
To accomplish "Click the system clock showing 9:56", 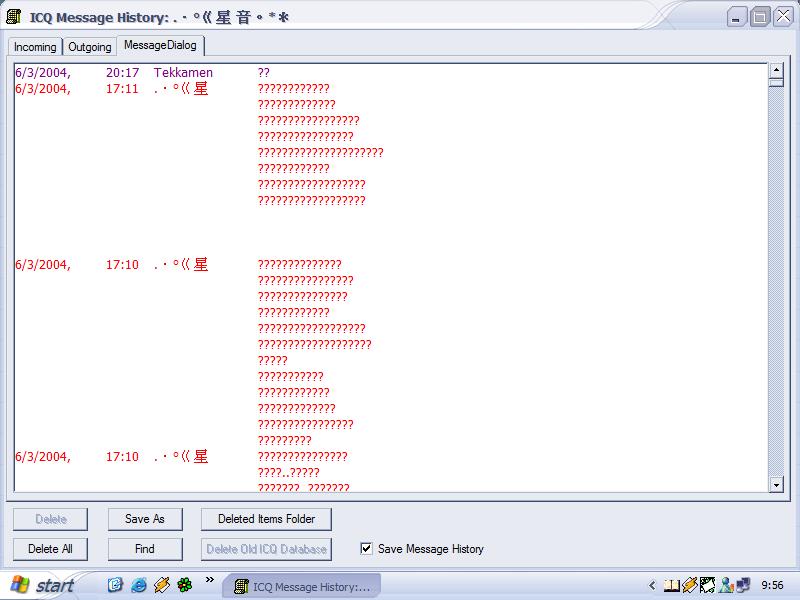I will [772, 585].
